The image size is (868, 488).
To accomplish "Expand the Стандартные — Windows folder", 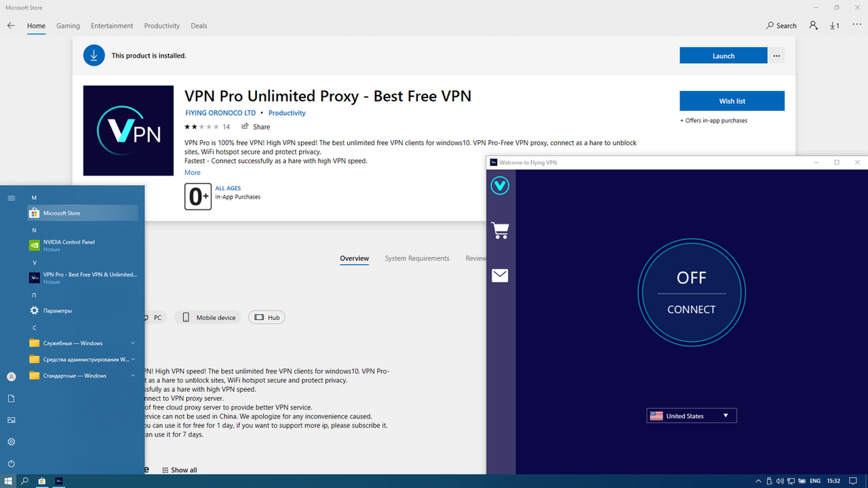I will click(83, 375).
